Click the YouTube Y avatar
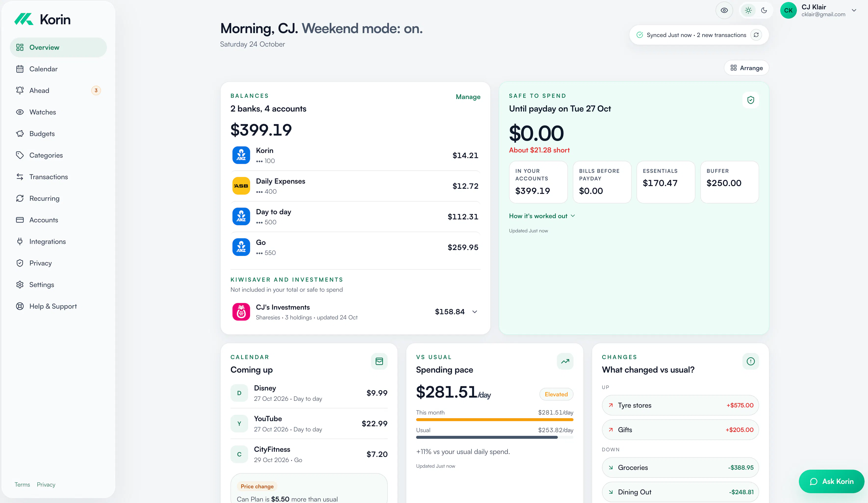The height and width of the screenshot is (503, 868). click(239, 424)
